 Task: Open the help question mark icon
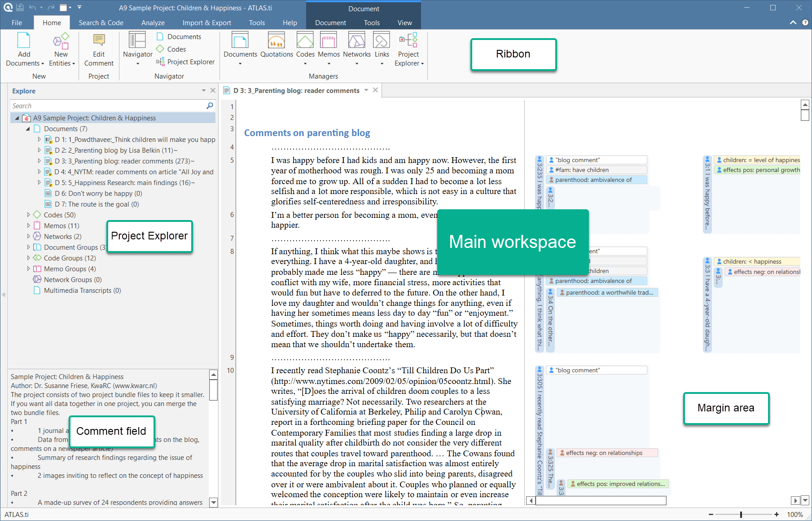pyautogui.click(x=805, y=22)
